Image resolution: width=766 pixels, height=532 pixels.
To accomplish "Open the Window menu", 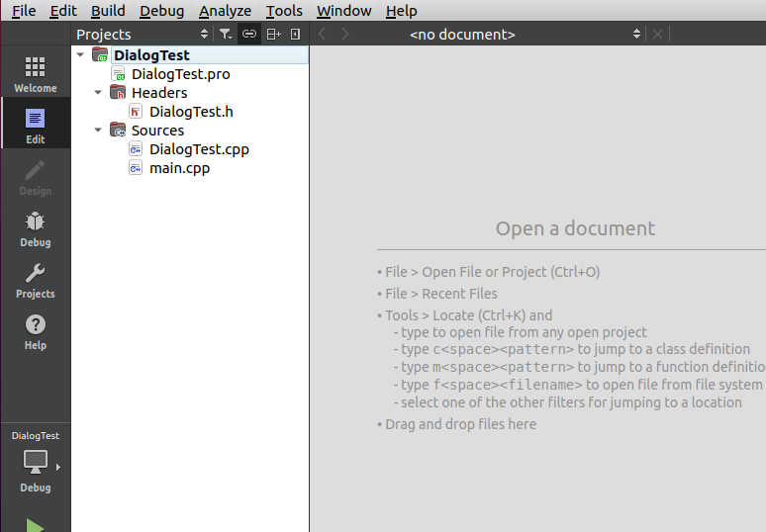I will [x=344, y=11].
